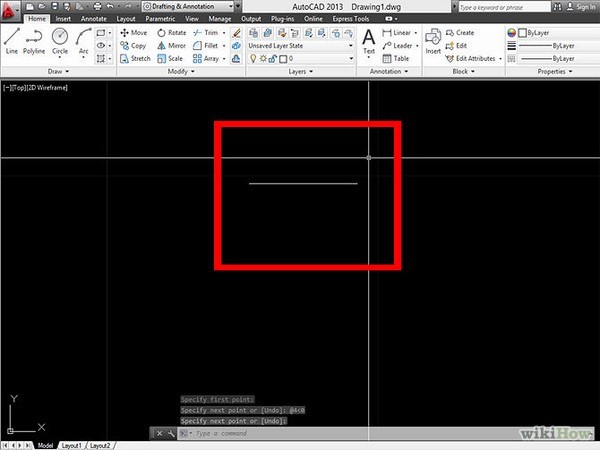Expand the Block panel
600x450 pixels.
click(463, 72)
